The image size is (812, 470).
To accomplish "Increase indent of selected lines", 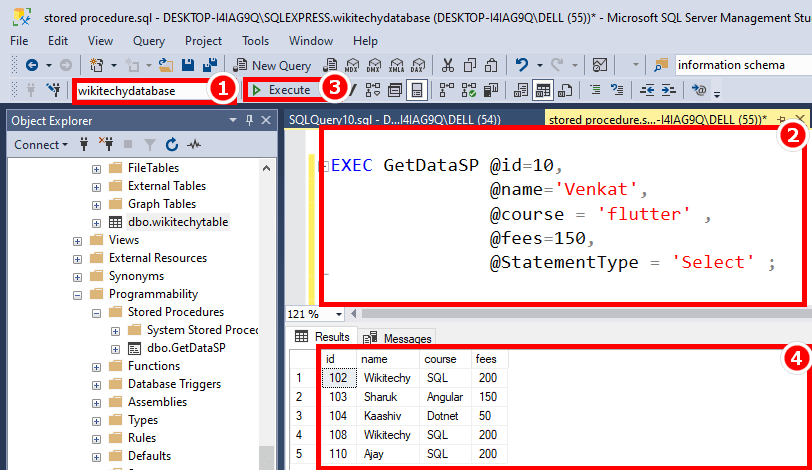I will pyautogui.click(x=669, y=90).
